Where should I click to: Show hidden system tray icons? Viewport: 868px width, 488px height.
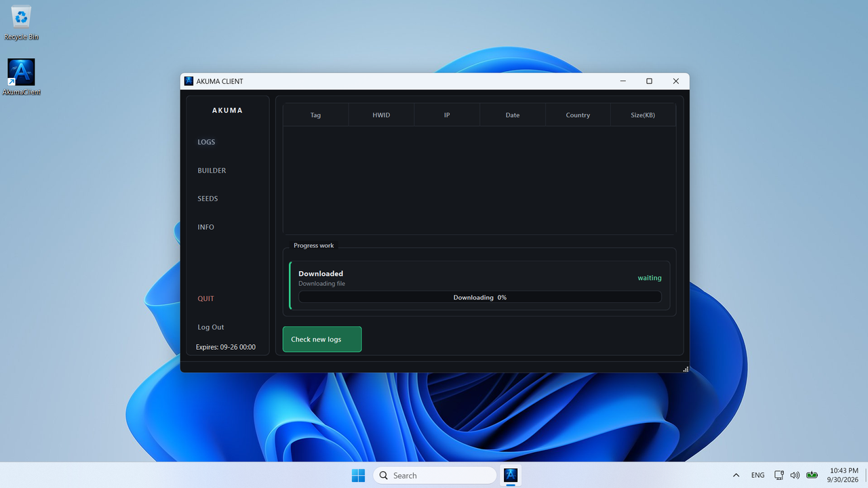coord(736,475)
